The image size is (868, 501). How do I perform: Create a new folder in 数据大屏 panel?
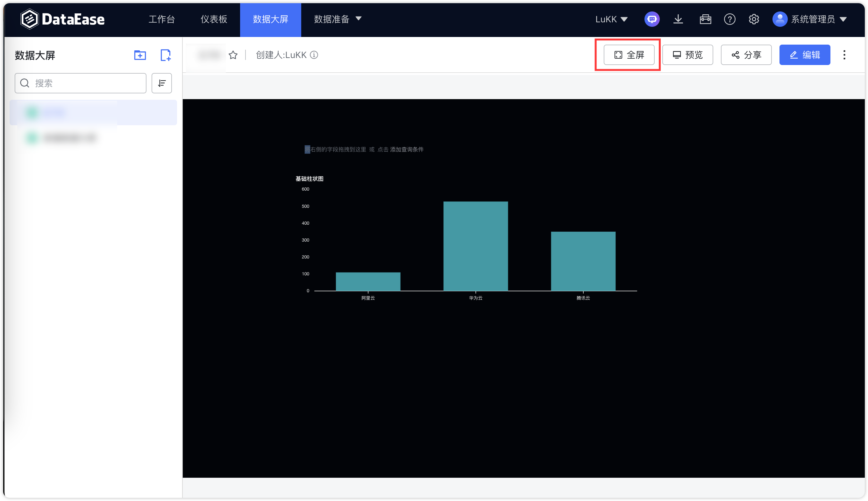pos(139,55)
